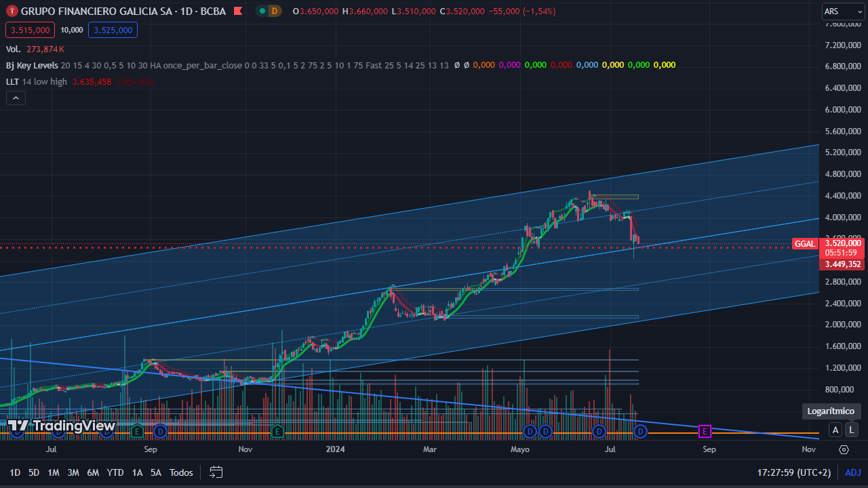Click the red flag icon beside BCBA
Screen dimensions: 868x488
pyautogui.click(x=237, y=11)
